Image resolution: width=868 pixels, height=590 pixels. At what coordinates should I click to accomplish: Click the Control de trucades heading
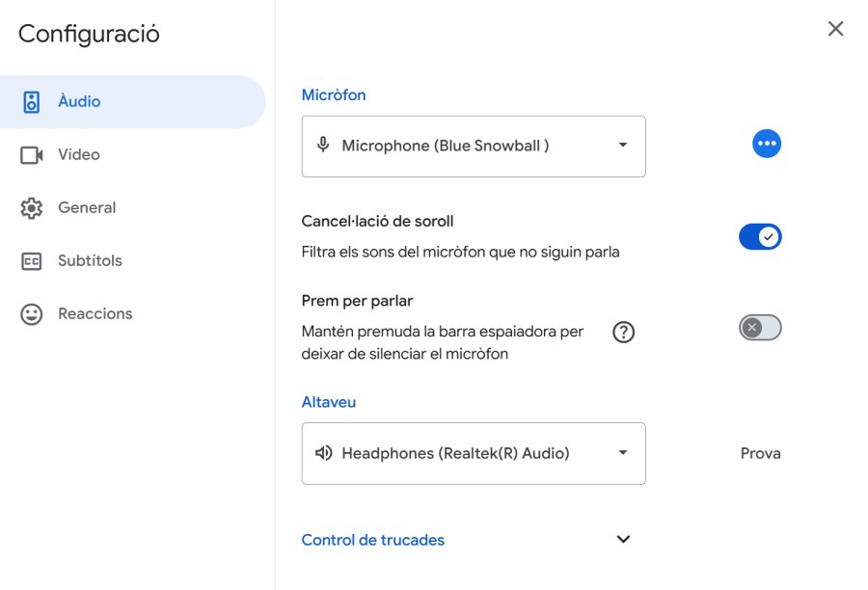373,540
